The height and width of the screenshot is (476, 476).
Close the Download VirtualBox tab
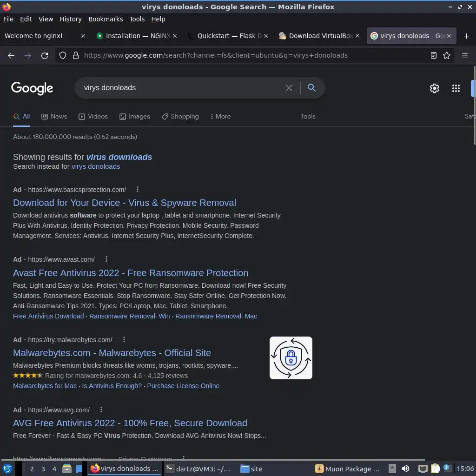coord(357,36)
